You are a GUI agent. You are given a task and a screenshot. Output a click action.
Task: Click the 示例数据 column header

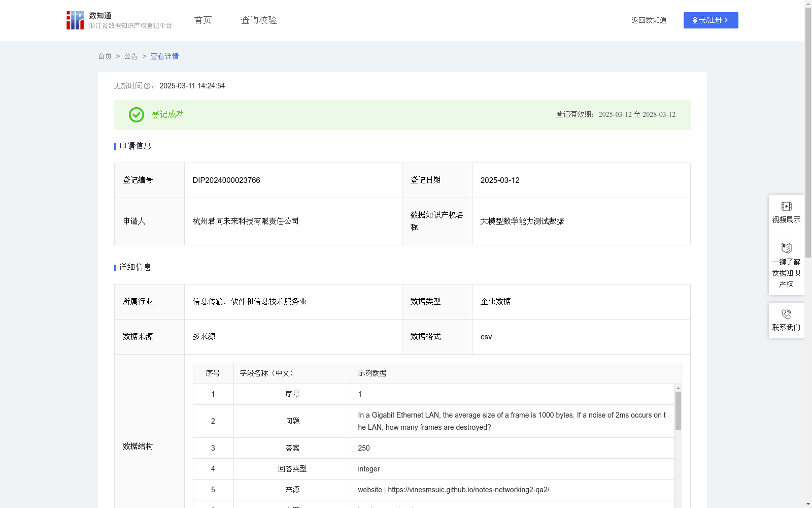(372, 373)
